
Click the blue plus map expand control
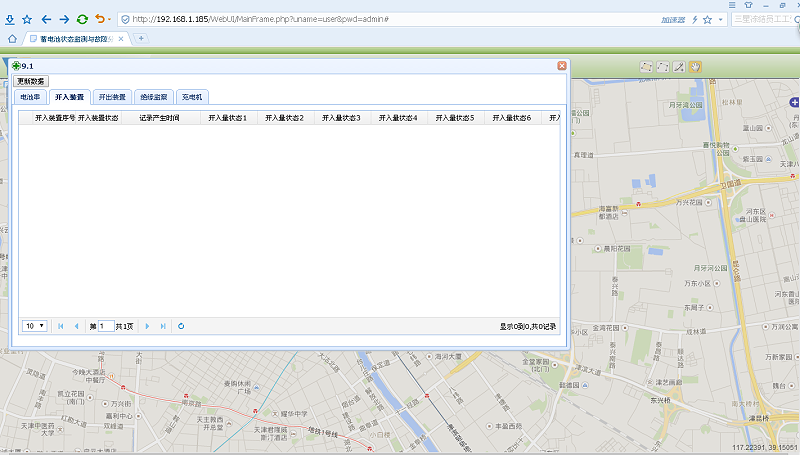[x=793, y=102]
